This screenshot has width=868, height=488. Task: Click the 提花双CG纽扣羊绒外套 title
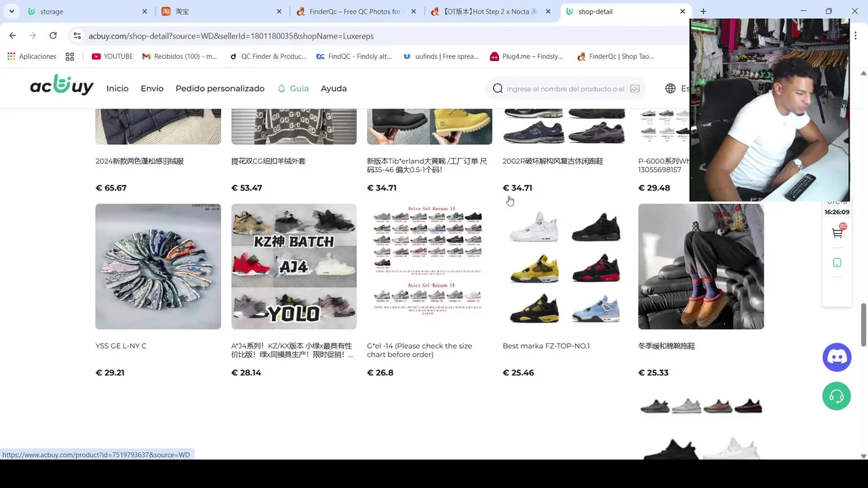269,161
